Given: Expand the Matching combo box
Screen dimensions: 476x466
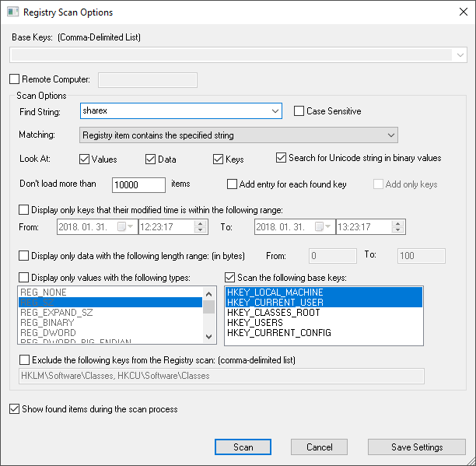Looking at the screenshot, I should tap(390, 135).
